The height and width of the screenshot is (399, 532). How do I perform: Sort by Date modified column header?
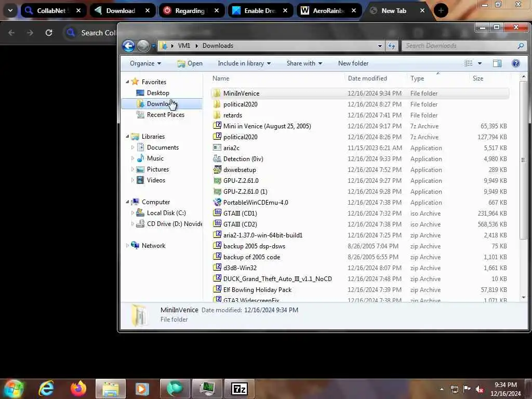tap(367, 78)
